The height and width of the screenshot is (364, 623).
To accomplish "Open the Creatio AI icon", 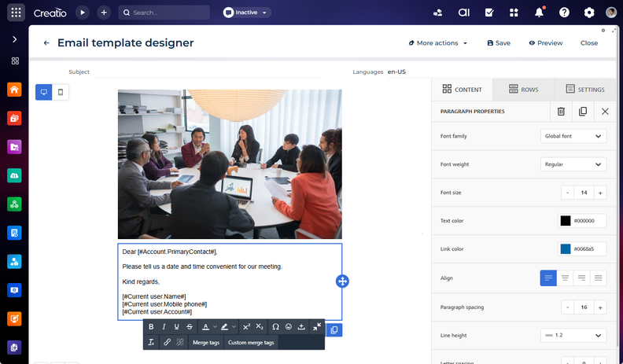I will point(463,13).
